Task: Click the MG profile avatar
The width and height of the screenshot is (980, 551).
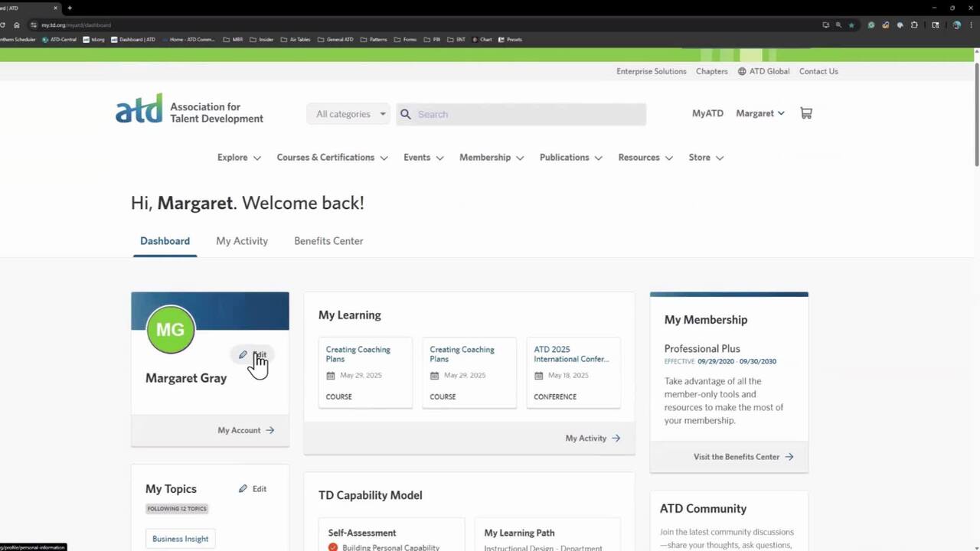Action: click(x=170, y=329)
